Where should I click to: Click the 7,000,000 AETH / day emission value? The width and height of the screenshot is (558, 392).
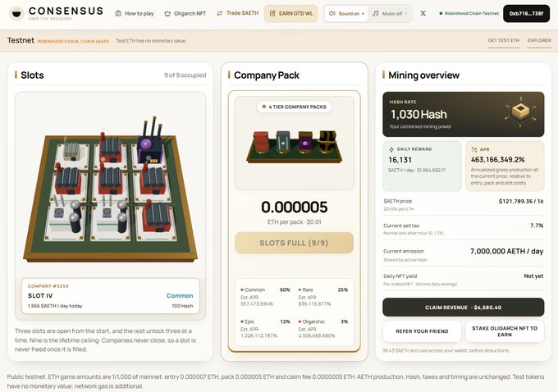point(507,251)
